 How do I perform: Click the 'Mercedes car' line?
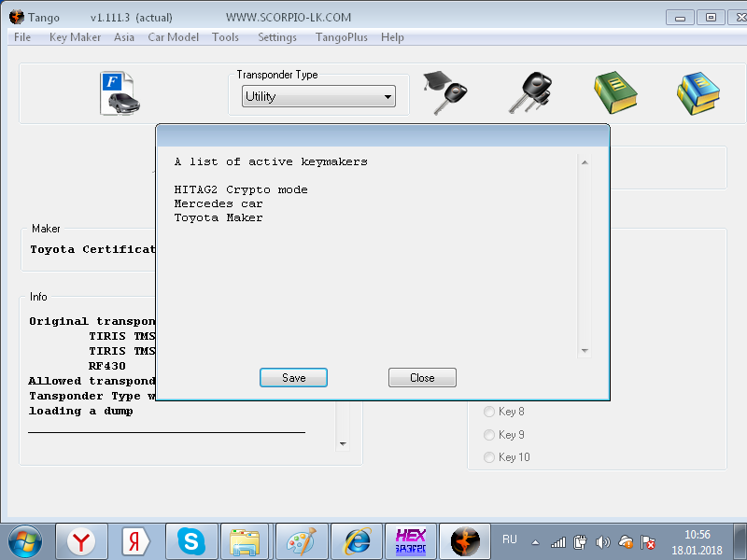tap(218, 203)
